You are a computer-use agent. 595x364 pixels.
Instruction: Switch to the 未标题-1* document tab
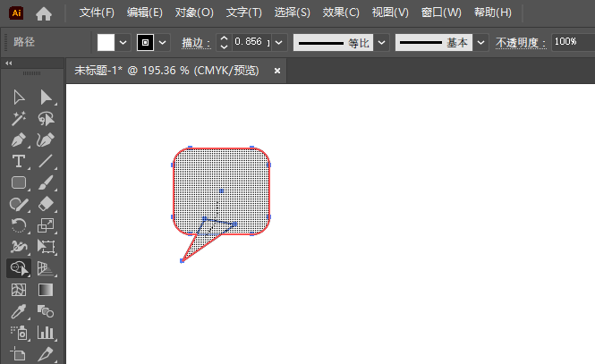point(166,71)
